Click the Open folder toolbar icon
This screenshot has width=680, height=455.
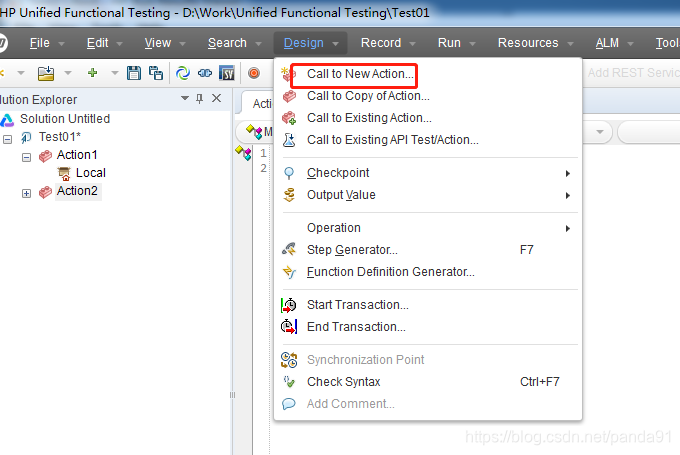pyautogui.click(x=46, y=73)
